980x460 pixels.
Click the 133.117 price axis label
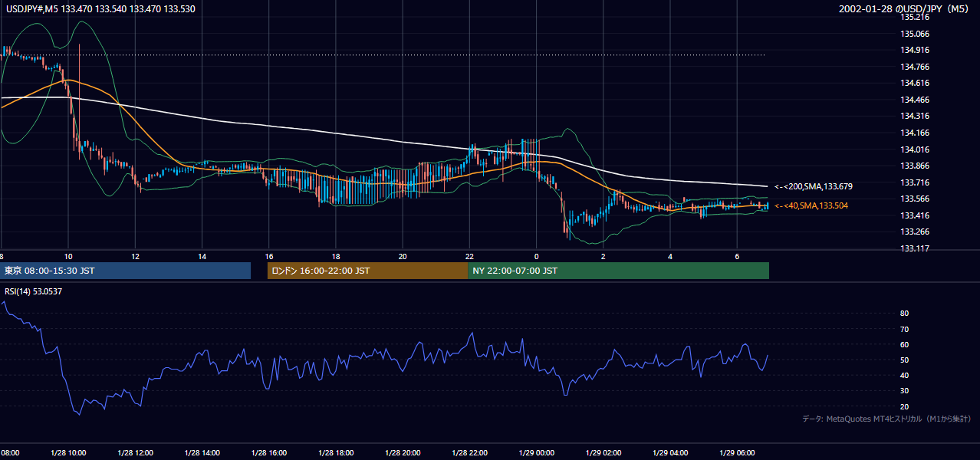(x=915, y=248)
